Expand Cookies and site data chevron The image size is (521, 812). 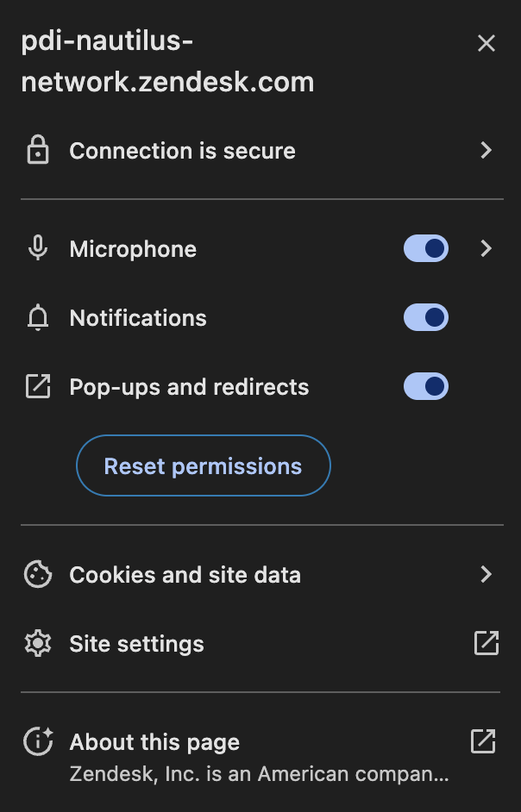(486, 574)
